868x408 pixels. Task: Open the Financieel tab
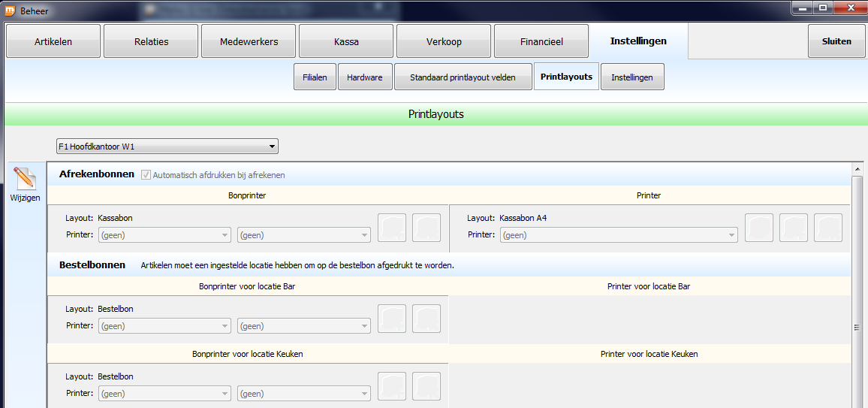pyautogui.click(x=541, y=41)
